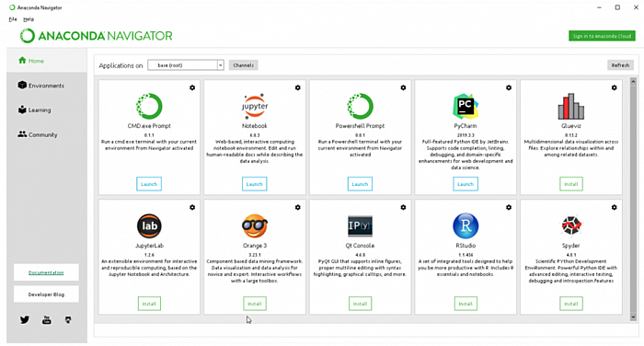Click the JupyterLab app icon
Viewport: 644px width, 346px height.
(149, 226)
